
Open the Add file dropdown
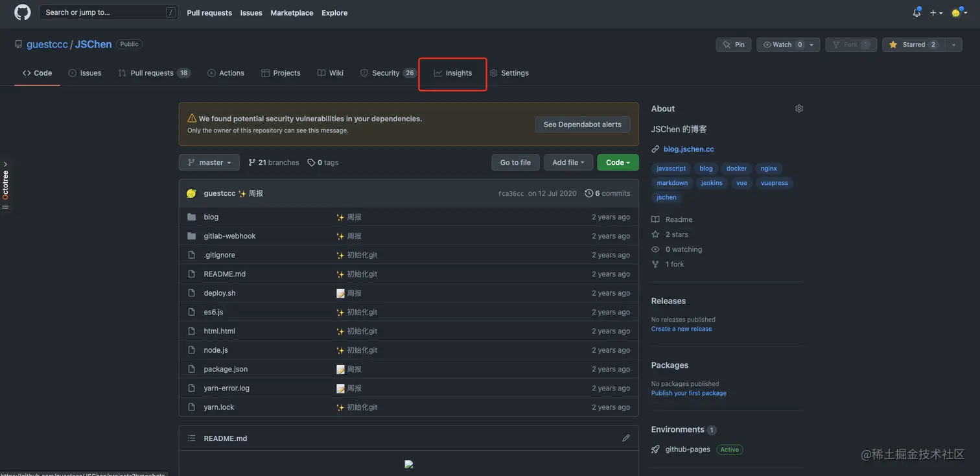click(x=568, y=163)
